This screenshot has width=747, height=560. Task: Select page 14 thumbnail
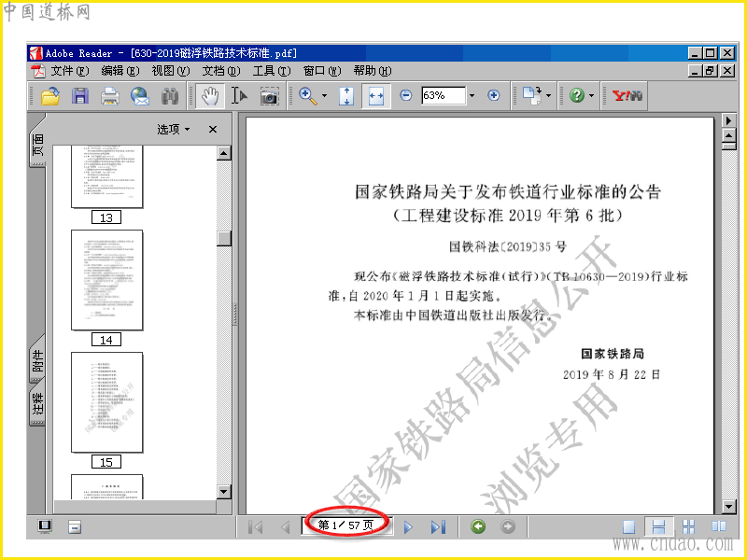[x=106, y=280]
